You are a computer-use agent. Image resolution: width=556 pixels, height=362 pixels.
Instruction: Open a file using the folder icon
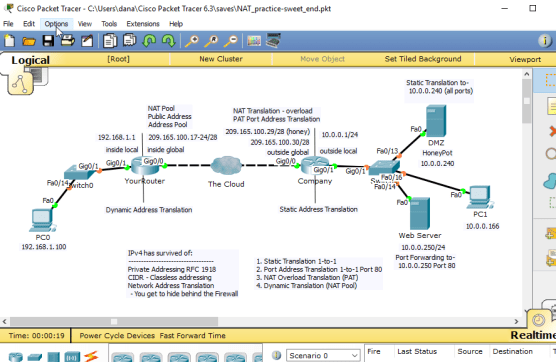pos(29,41)
